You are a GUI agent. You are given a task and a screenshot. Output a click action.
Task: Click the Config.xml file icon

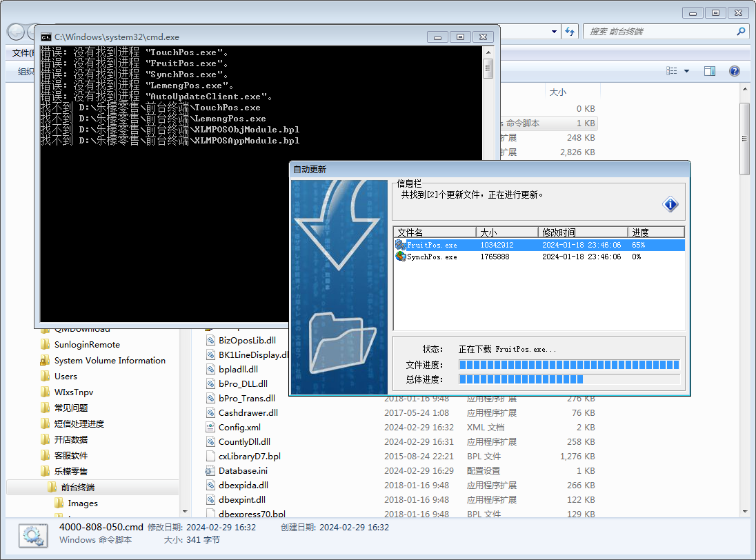(210, 427)
